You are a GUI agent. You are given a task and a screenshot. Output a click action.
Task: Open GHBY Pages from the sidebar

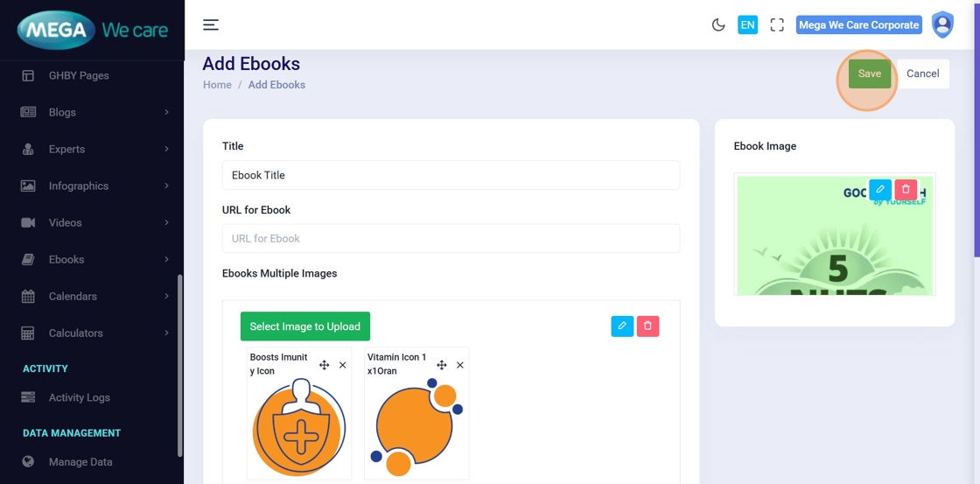coord(79,75)
